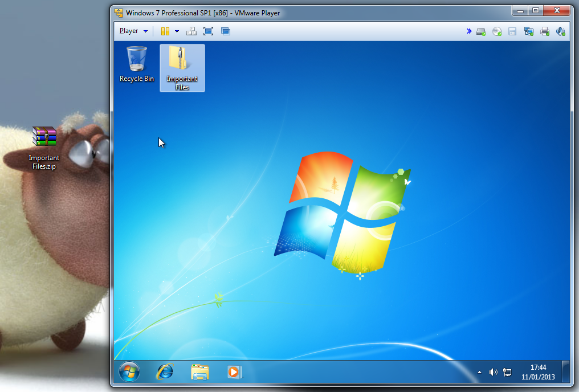Screen dimensions: 579x392
Task: Open the Windows 7 Start menu
Action: 129,372
